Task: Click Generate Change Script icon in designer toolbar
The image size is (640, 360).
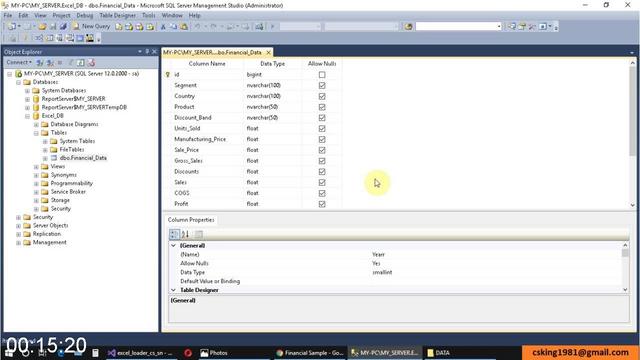Action: [x=13, y=38]
